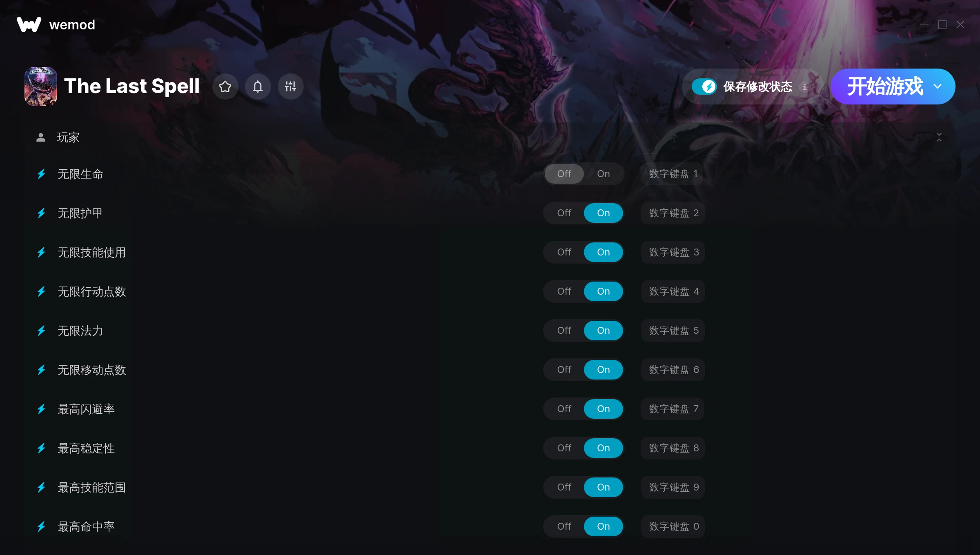Click the 开始游戏 button

[x=885, y=87]
